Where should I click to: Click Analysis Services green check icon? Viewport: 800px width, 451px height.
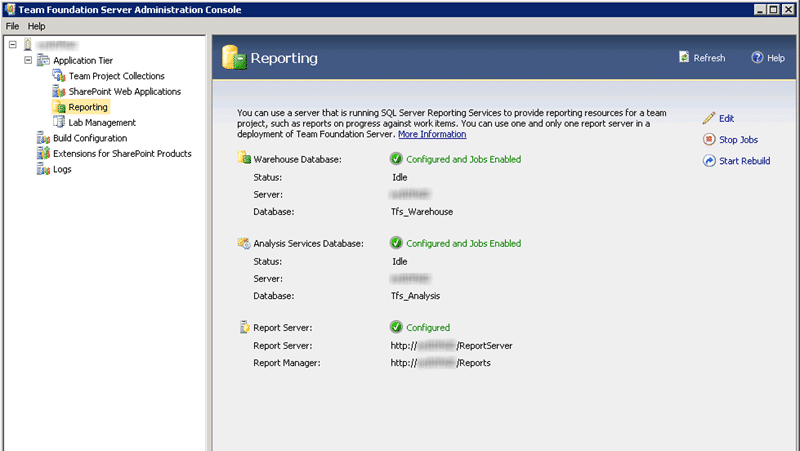tap(396, 243)
